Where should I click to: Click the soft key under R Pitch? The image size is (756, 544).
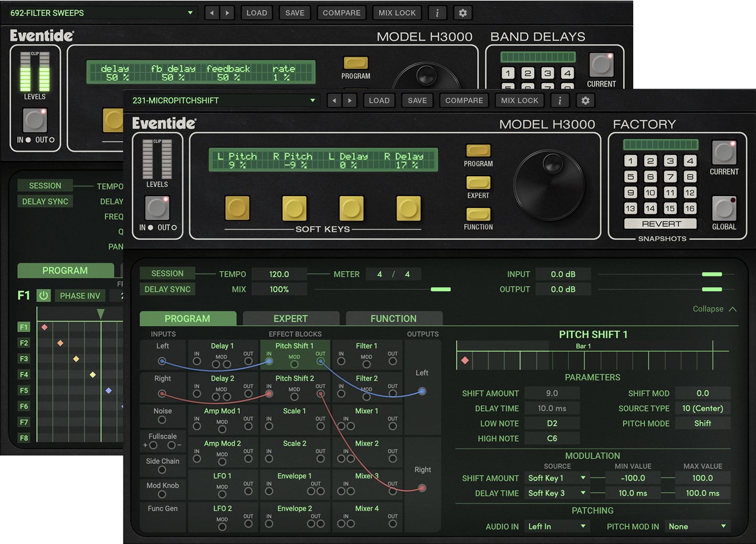point(294,208)
